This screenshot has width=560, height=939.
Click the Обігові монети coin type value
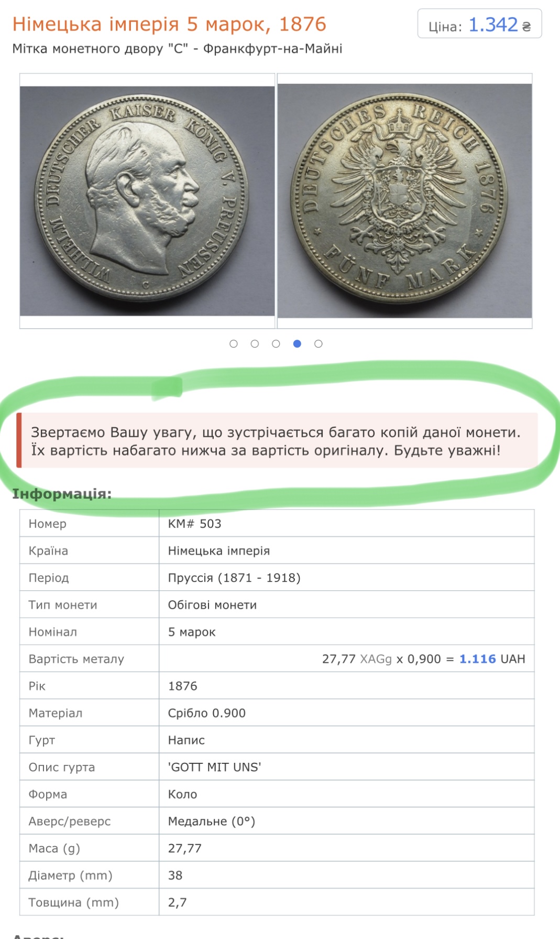pos(212,605)
